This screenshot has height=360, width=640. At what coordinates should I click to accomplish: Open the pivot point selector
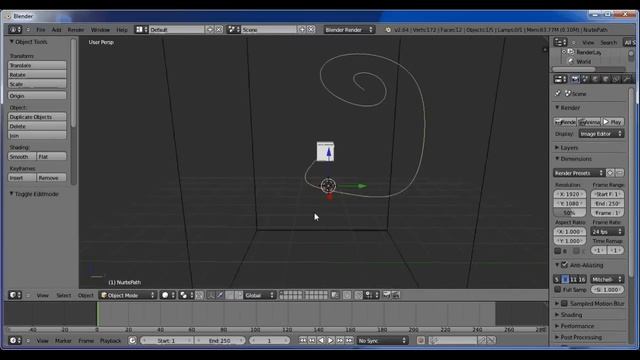coord(186,295)
